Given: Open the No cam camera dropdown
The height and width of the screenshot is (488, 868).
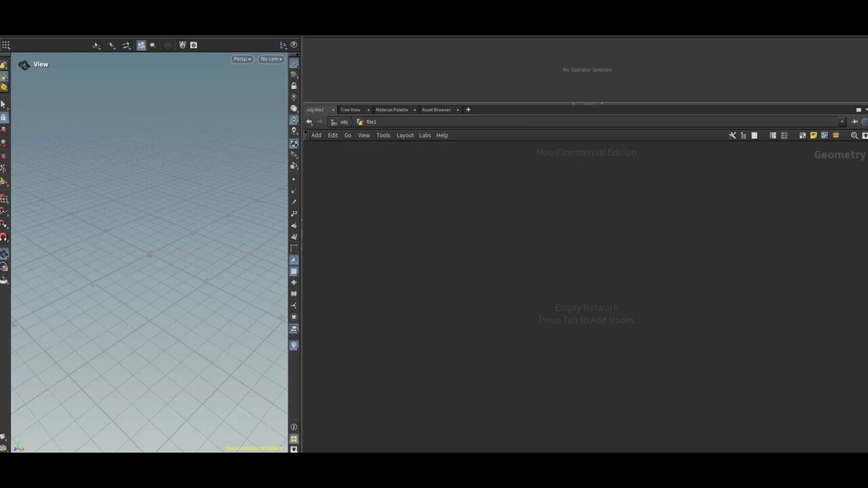Looking at the screenshot, I should click(x=271, y=59).
